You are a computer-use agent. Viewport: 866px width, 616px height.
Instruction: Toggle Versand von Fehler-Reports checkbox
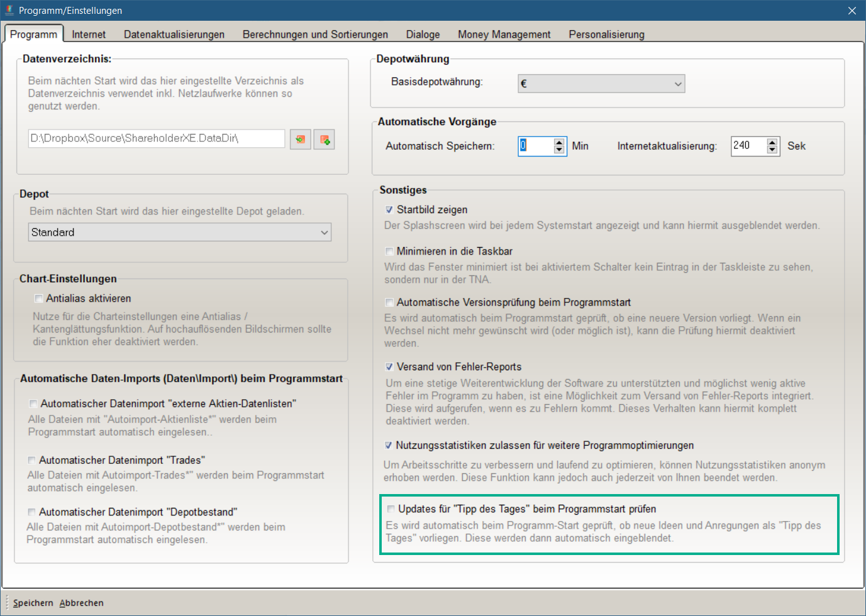point(389,367)
